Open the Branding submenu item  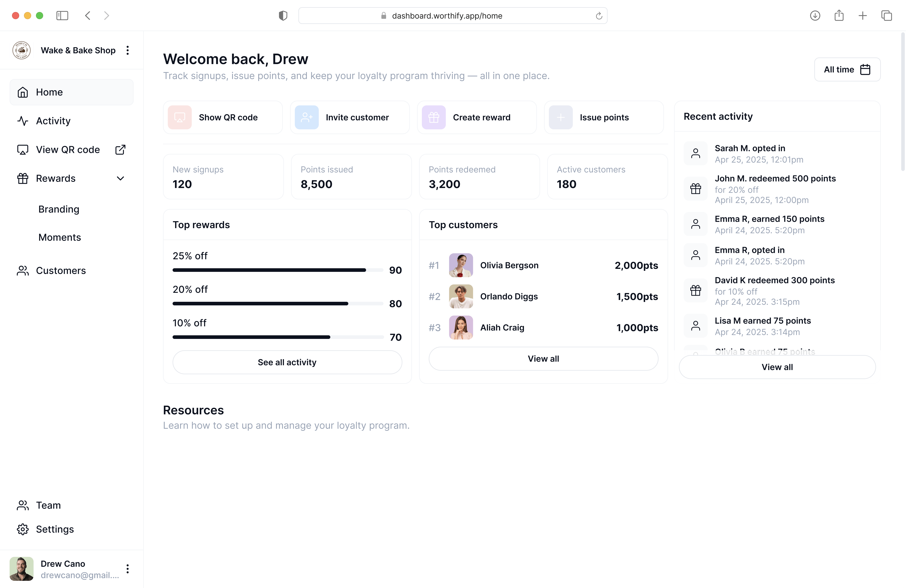click(59, 209)
